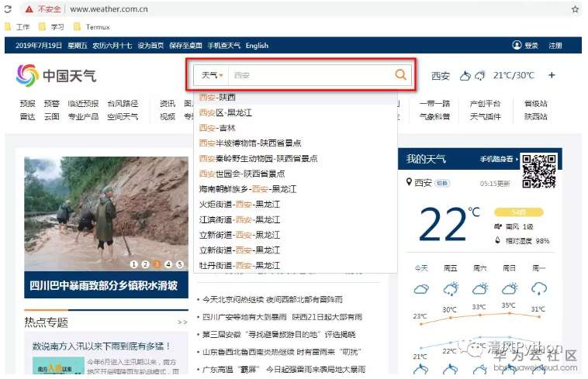Show carousel slide 5
The height and width of the screenshot is (379, 588).
pos(180,264)
